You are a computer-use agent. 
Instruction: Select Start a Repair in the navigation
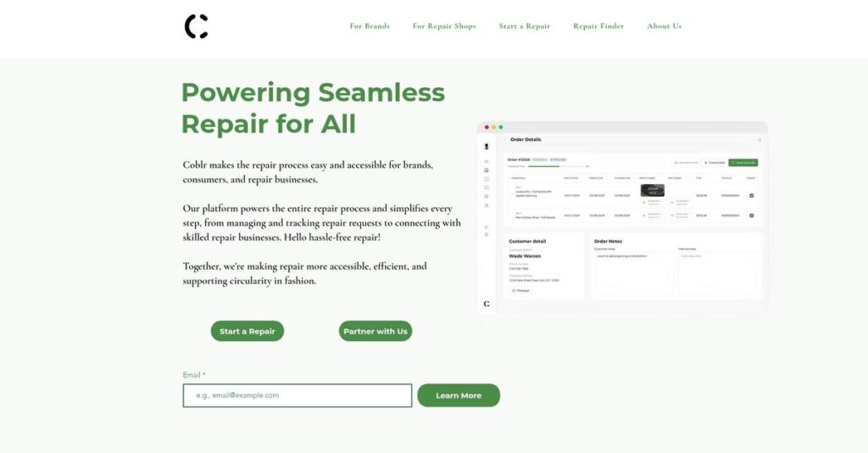pyautogui.click(x=524, y=26)
